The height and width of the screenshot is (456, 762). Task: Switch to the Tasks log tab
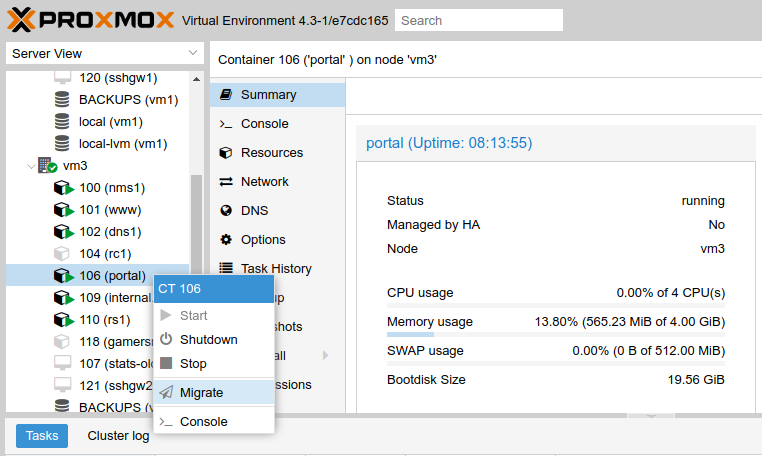click(x=42, y=436)
